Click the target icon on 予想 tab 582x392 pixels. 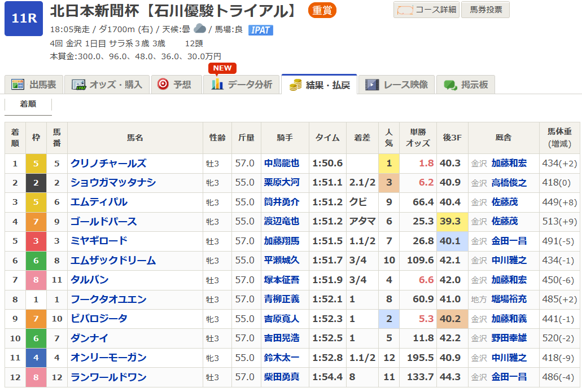(163, 85)
